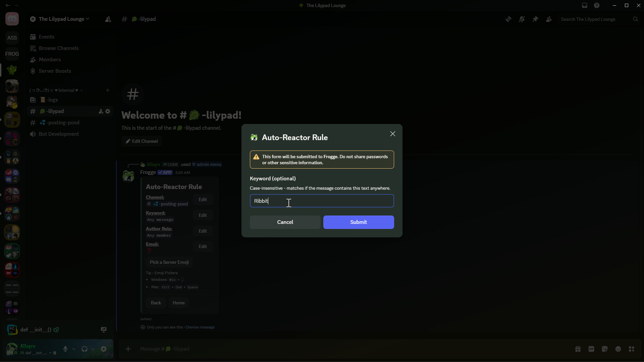Close the Auto-Reactor Rule dialog
This screenshot has height=362, width=644.
tap(392, 134)
